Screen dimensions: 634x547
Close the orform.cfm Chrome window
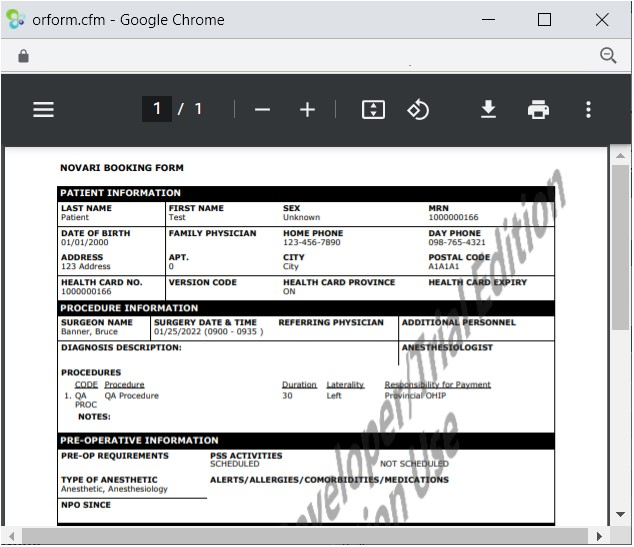point(602,19)
